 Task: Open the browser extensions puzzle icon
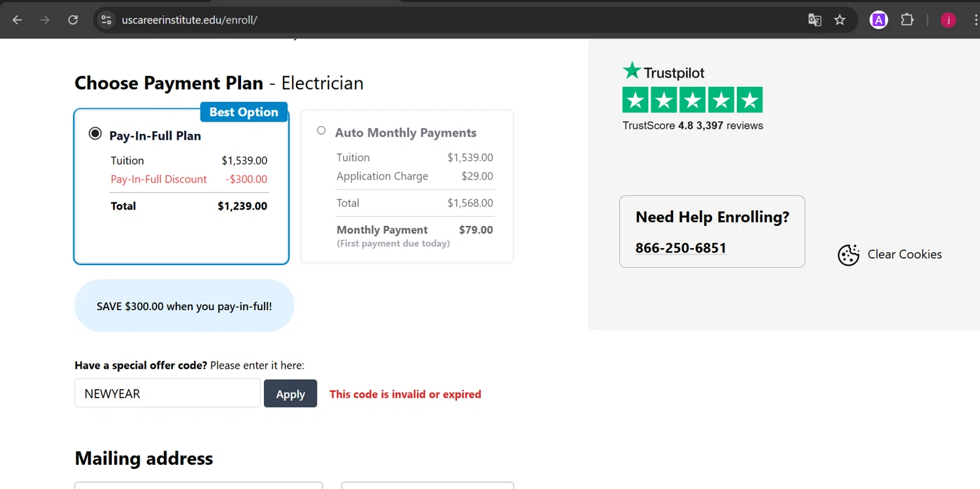[x=907, y=20]
